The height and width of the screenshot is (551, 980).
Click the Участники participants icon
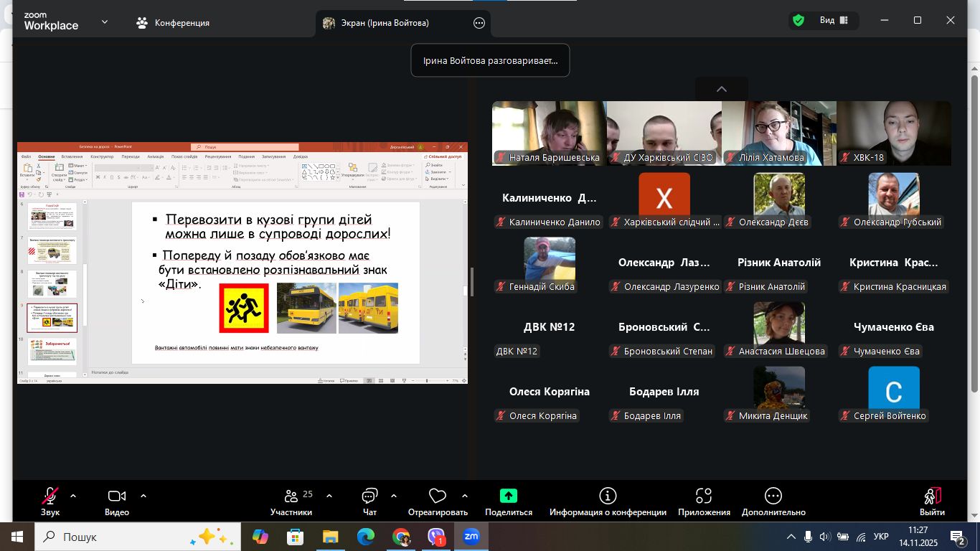pos(291,496)
